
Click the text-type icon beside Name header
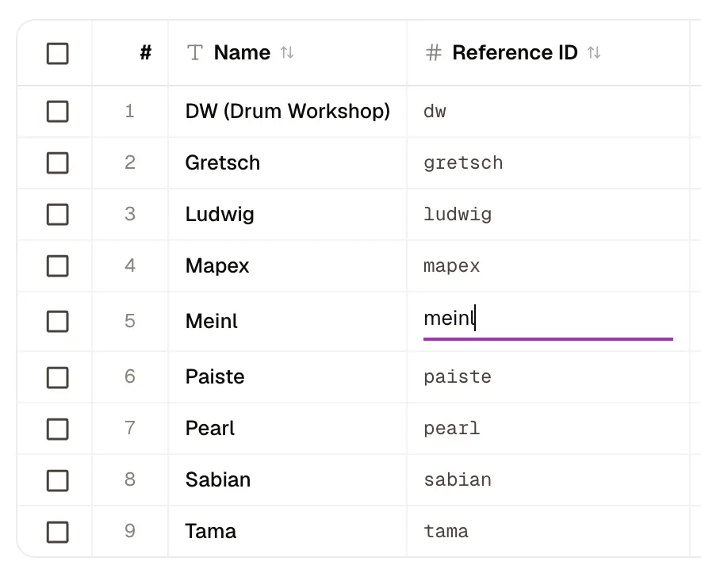point(194,53)
